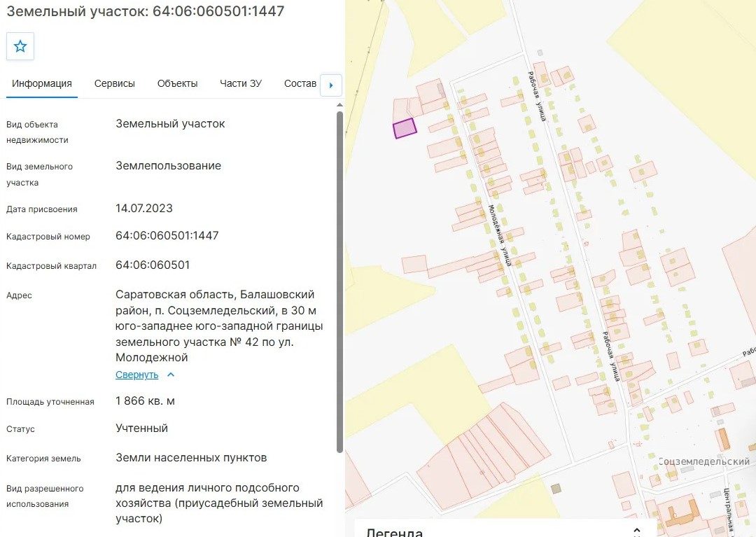Click the value Землепользование
Image resolution: width=756 pixels, height=537 pixels.
pyautogui.click(x=168, y=166)
